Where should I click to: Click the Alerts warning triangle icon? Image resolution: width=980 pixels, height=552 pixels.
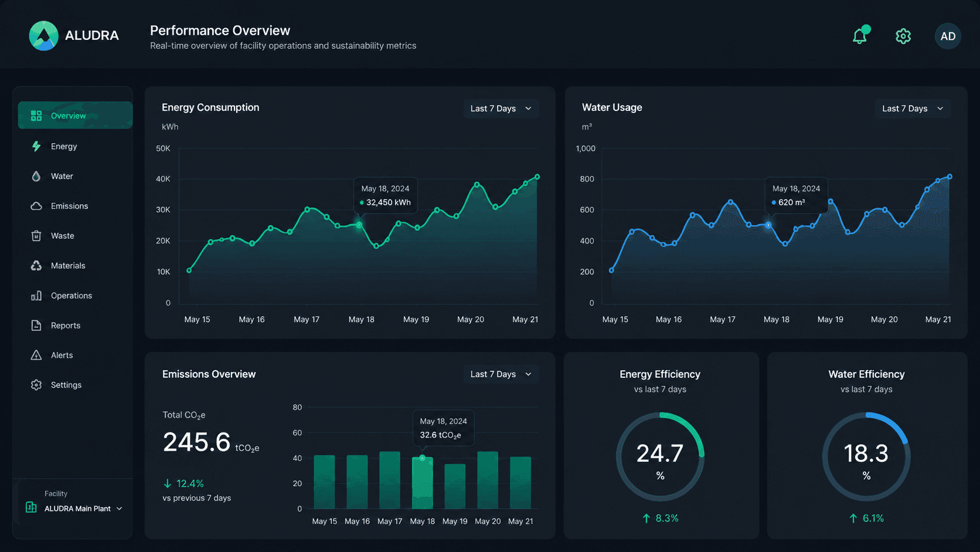(36, 355)
